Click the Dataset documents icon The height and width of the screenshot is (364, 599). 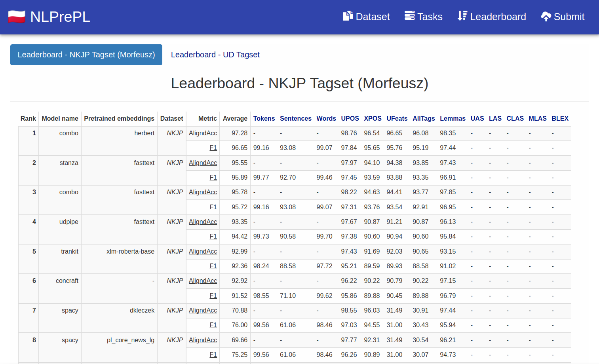348,16
